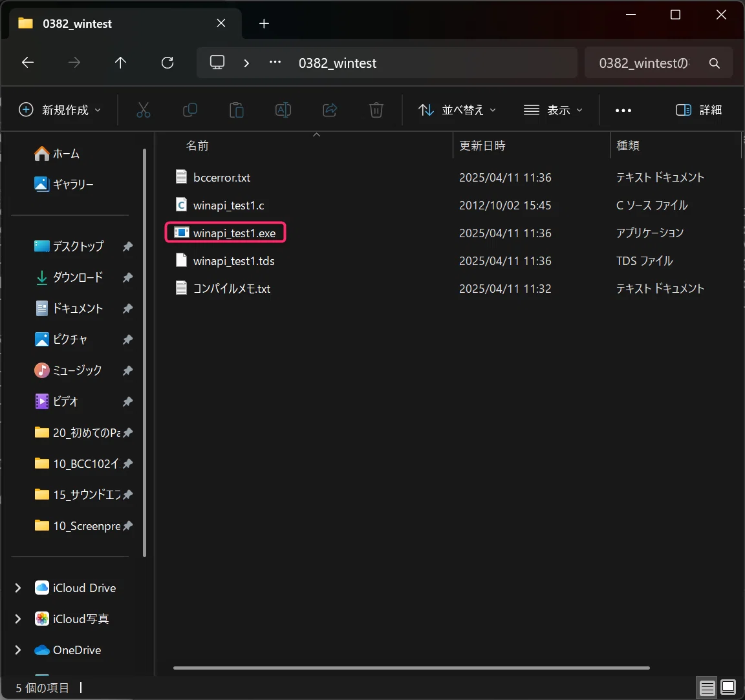Select file bccerror.txt
This screenshot has width=745, height=700.
(x=222, y=178)
